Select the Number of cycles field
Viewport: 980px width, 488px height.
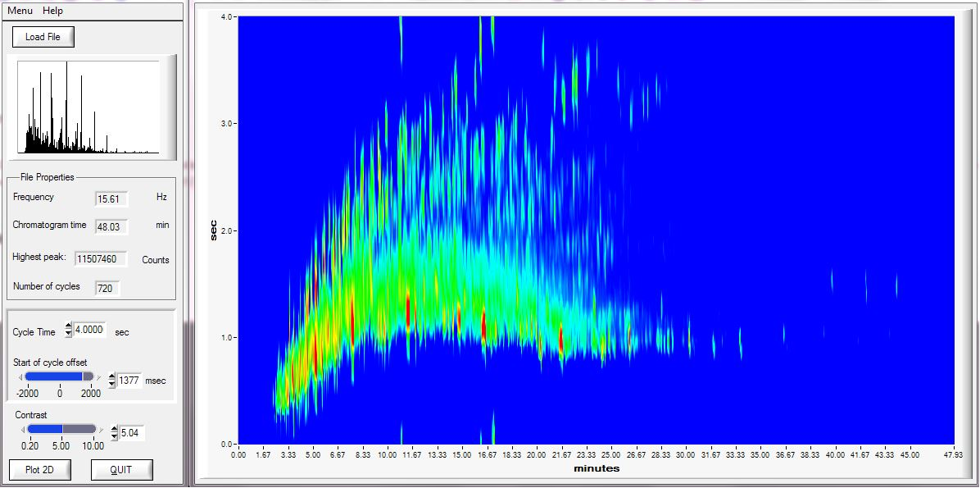tap(108, 288)
